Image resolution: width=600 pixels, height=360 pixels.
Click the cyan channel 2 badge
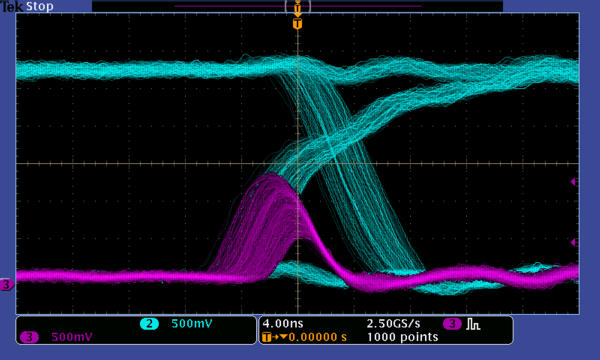149,324
